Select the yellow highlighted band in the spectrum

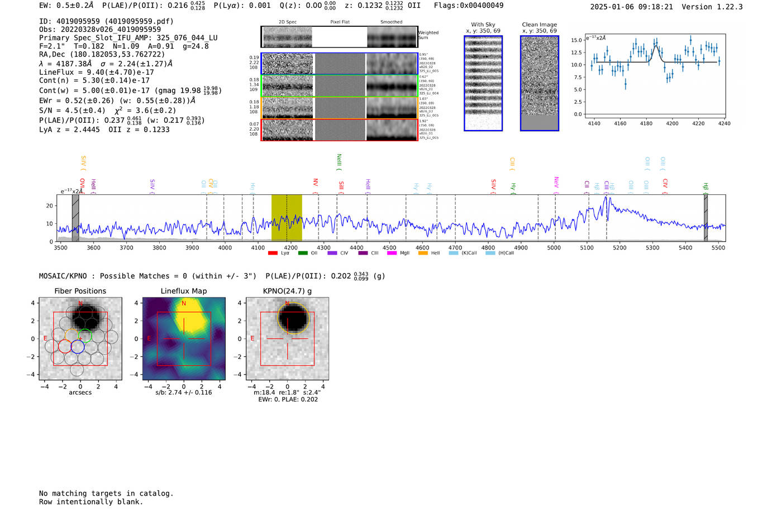click(287, 218)
